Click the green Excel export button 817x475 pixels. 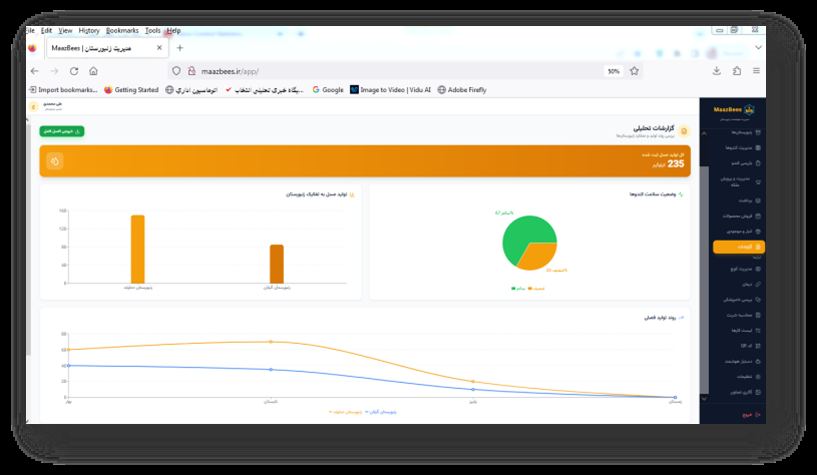pyautogui.click(x=62, y=131)
